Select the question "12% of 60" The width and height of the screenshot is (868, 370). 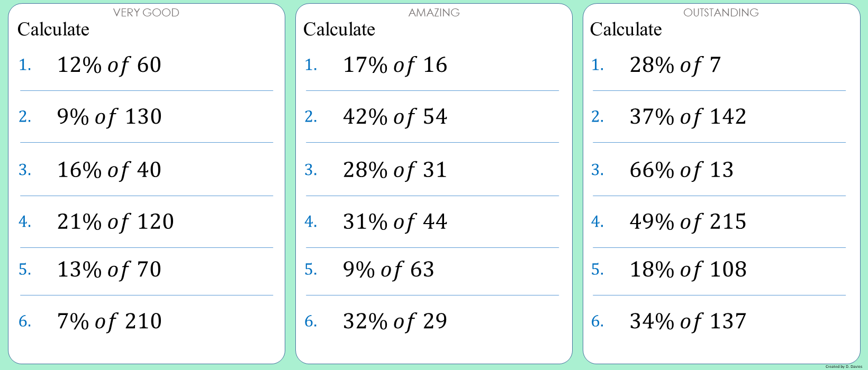tap(109, 65)
